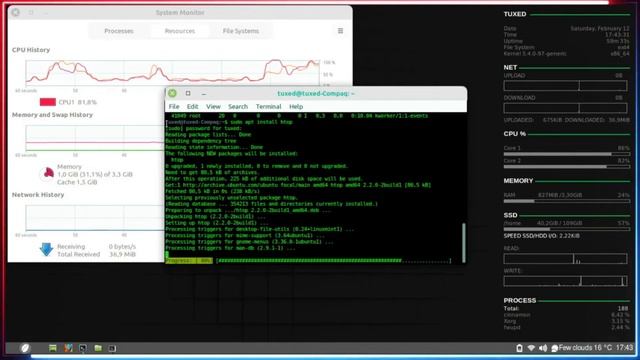Click the Network History heading
The width and height of the screenshot is (640, 360).
[38, 195]
